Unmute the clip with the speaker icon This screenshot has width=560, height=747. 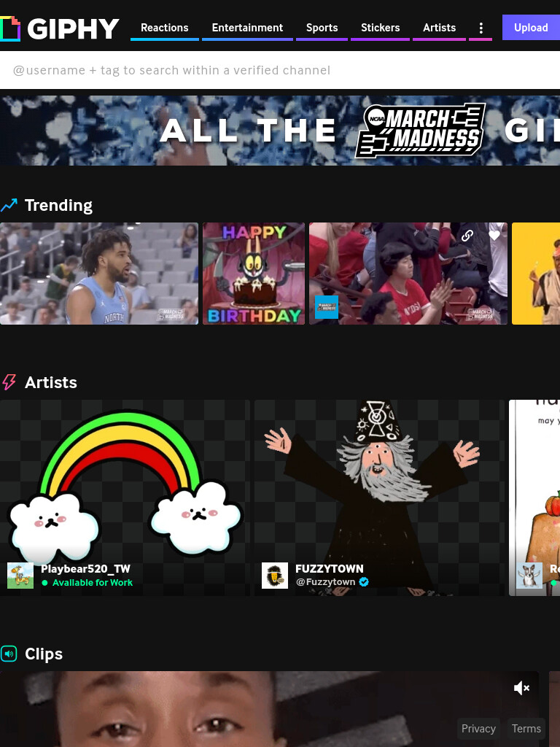pyautogui.click(x=521, y=688)
